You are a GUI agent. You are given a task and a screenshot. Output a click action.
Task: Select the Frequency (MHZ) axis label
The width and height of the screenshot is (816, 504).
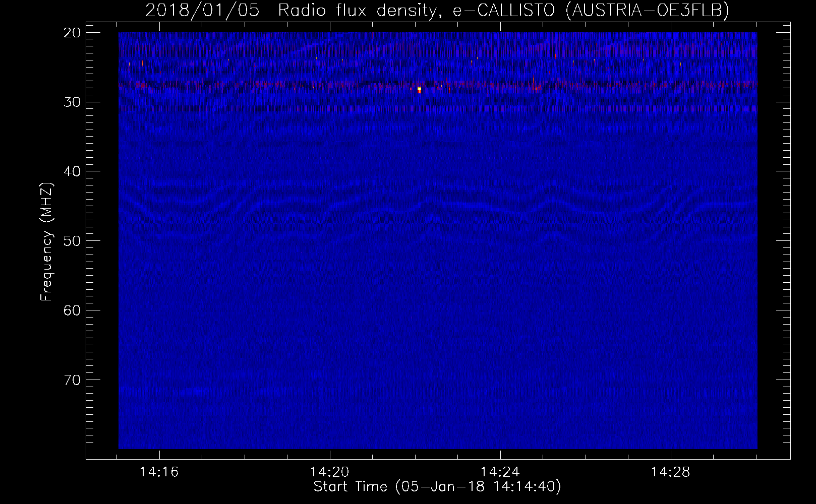pyautogui.click(x=46, y=242)
